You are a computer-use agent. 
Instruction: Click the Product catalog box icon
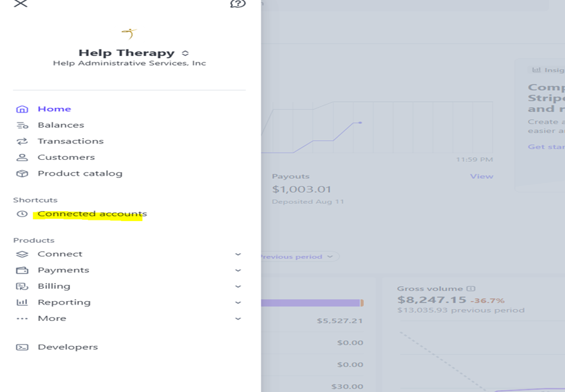(22, 174)
